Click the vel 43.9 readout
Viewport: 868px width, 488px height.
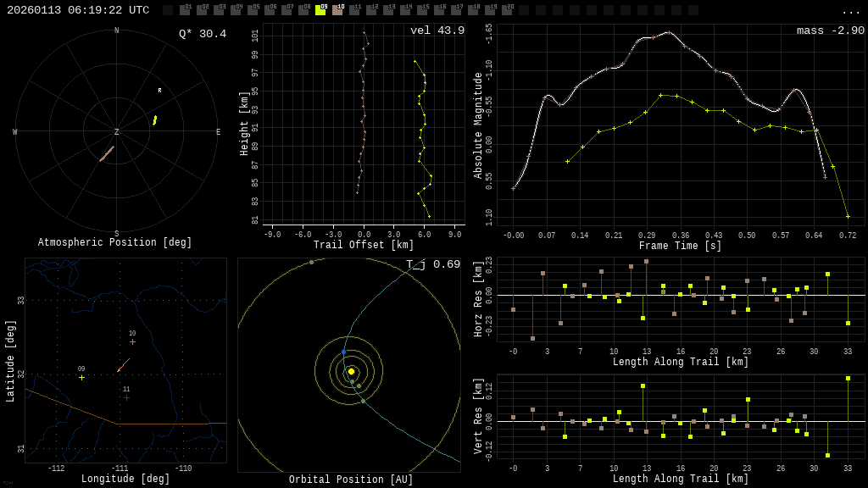click(x=437, y=30)
